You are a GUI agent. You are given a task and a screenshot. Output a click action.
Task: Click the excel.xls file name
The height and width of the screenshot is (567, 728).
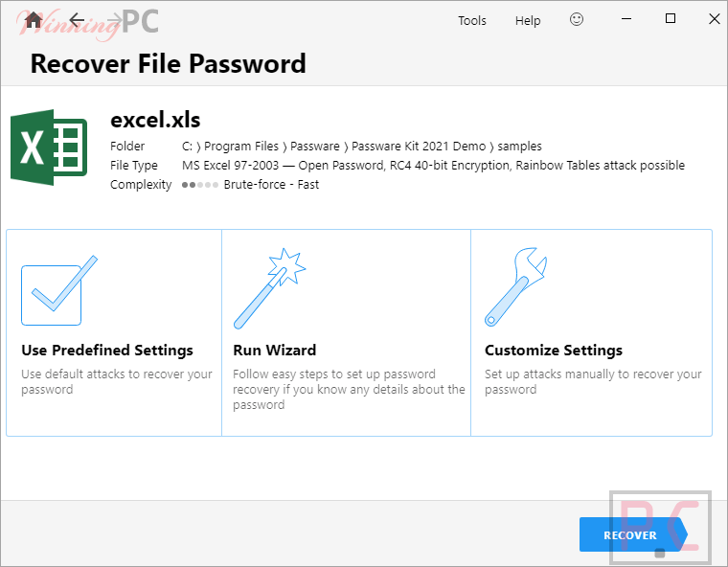coord(155,120)
